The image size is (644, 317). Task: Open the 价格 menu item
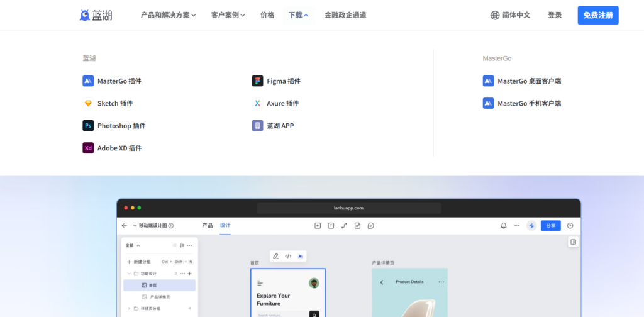click(267, 15)
